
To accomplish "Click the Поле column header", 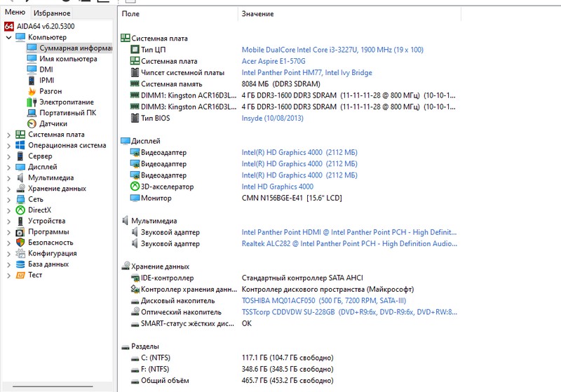I will (x=130, y=14).
